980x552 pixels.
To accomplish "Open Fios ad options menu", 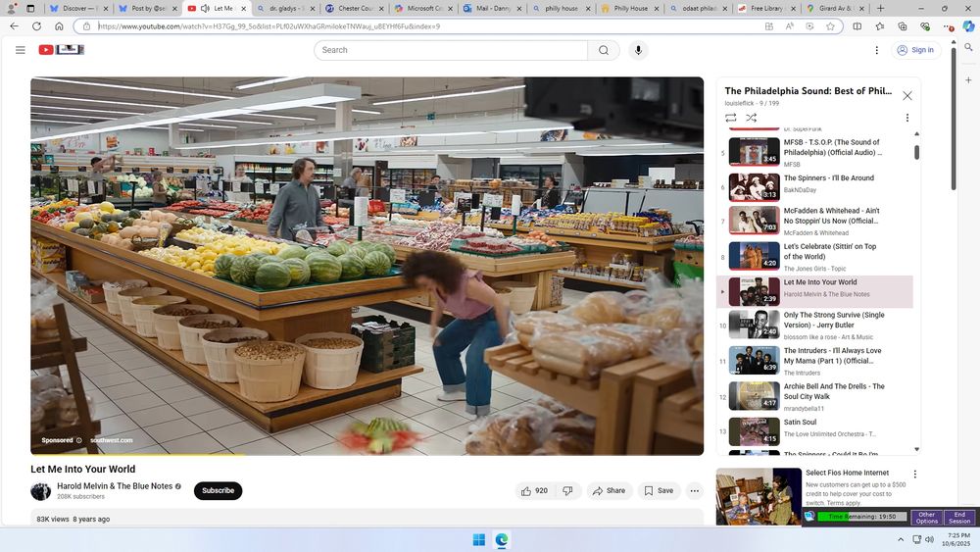I will pyautogui.click(x=915, y=474).
